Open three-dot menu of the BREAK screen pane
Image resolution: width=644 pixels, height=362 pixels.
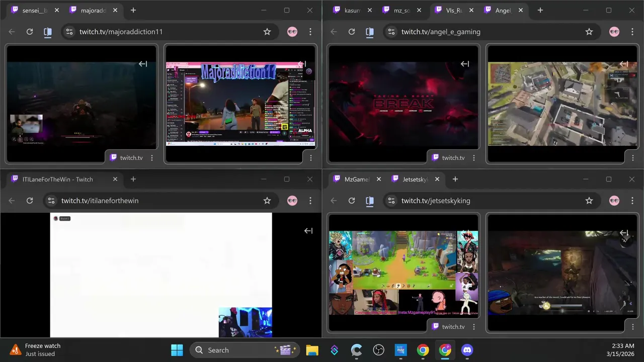(474, 158)
